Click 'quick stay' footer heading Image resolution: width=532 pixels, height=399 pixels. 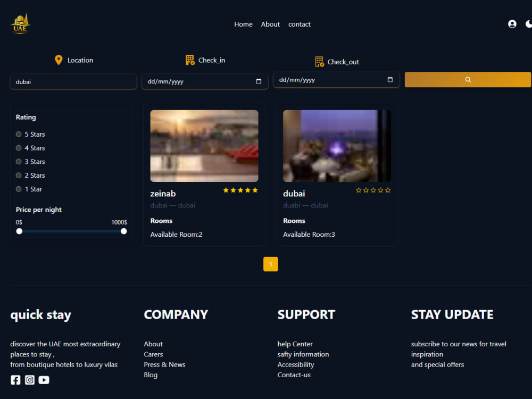pos(41,315)
